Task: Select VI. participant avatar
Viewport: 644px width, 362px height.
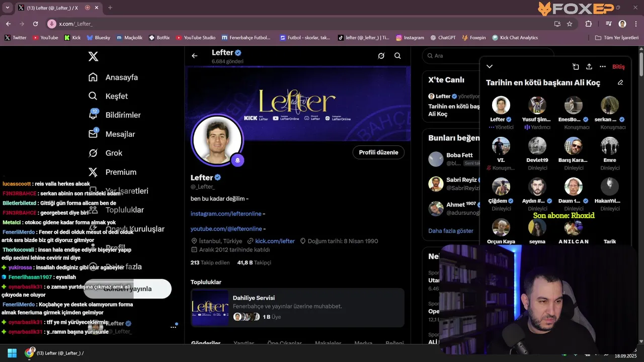Action: coord(501,146)
